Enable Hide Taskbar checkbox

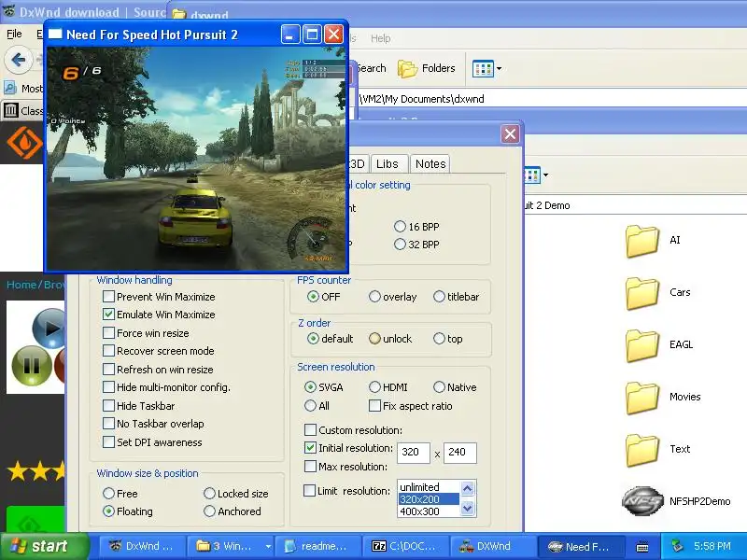point(108,406)
